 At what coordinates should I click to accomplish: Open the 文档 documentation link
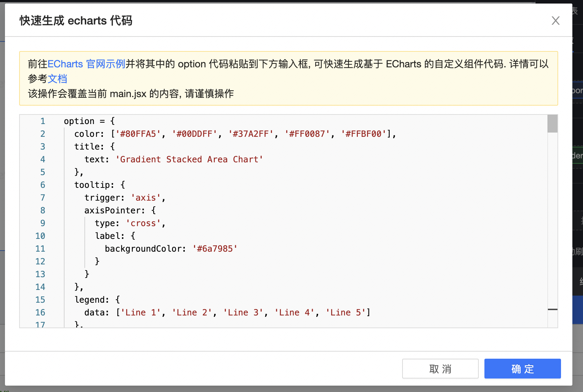[x=57, y=79]
